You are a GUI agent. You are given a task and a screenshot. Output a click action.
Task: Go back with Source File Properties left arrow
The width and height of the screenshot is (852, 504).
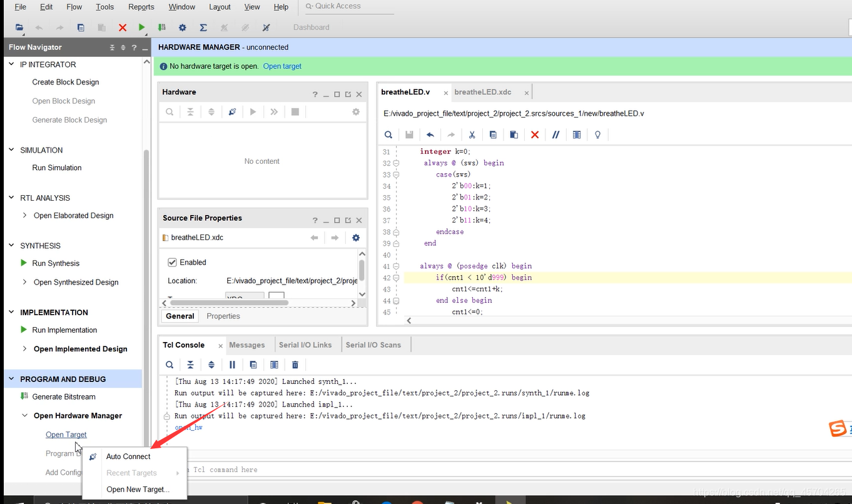click(x=314, y=238)
